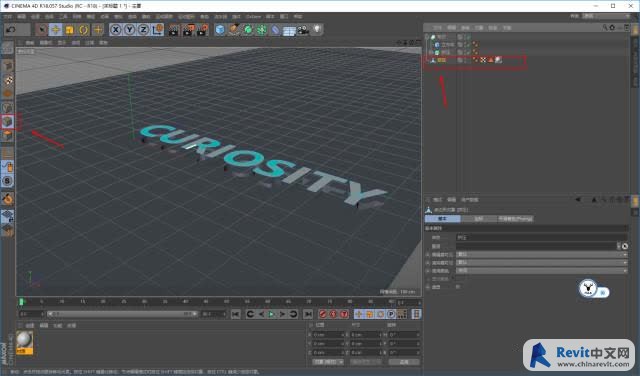Open the use color dropdown in attributes
The height and width of the screenshot is (376, 640).
[x=542, y=271]
